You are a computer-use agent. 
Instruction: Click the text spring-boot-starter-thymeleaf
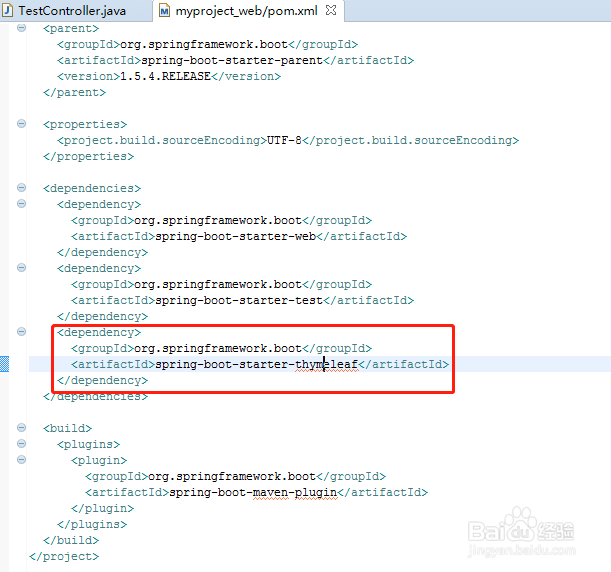tap(256, 364)
